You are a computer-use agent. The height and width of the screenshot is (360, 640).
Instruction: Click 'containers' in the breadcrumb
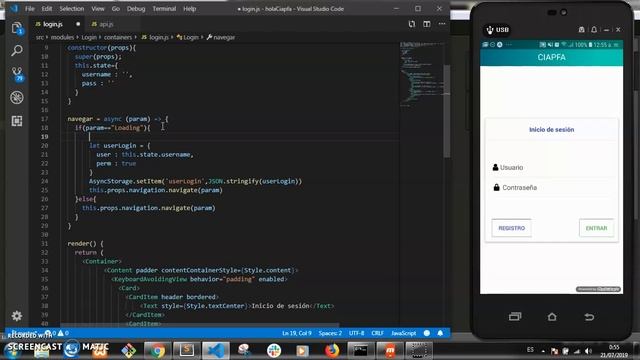point(118,37)
